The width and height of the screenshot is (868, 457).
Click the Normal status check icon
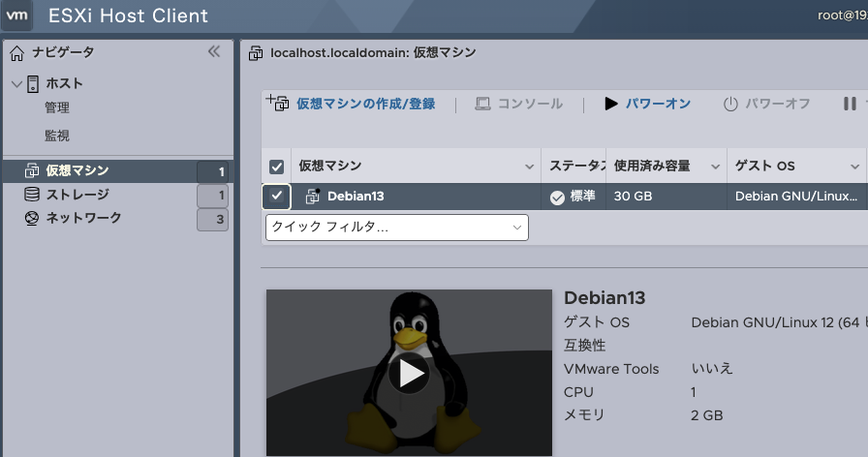coord(557,198)
